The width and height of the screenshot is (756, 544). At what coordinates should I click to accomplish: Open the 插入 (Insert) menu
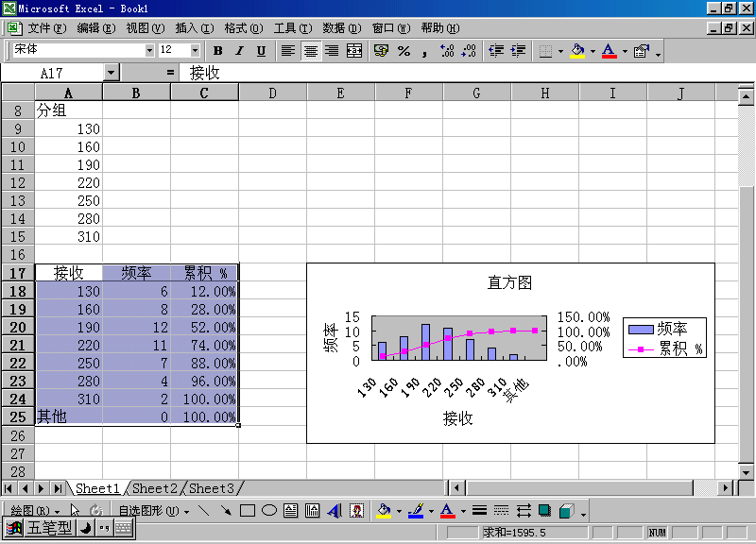[194, 28]
